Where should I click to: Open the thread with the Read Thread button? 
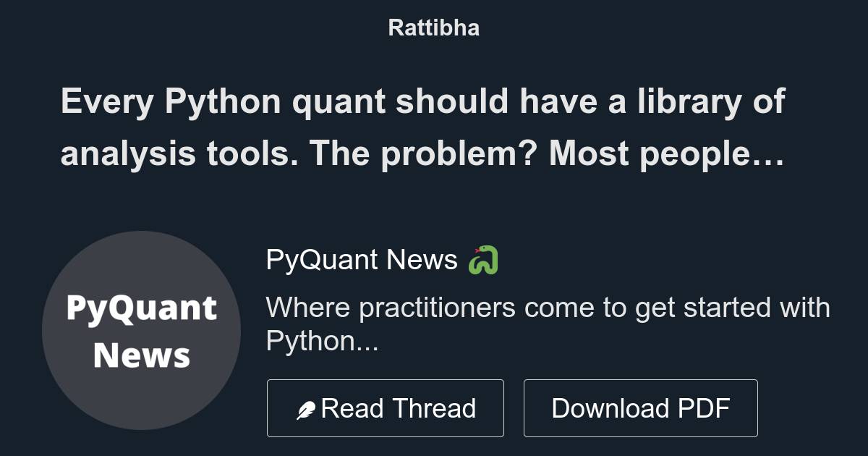(386, 408)
